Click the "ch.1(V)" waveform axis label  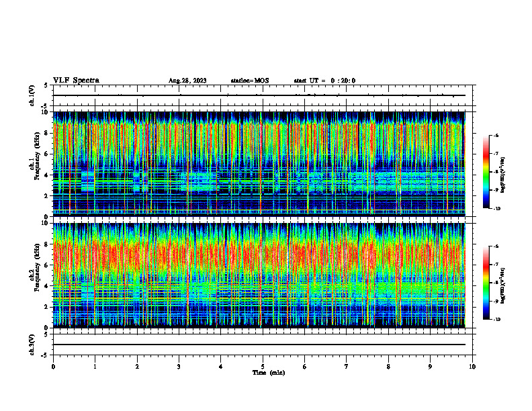pos(32,95)
